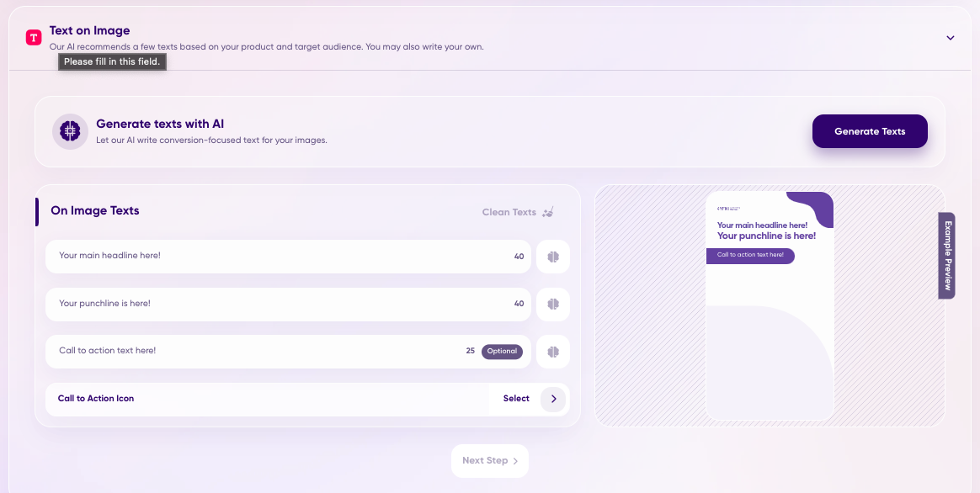Click the Text on Image section title

(x=89, y=31)
